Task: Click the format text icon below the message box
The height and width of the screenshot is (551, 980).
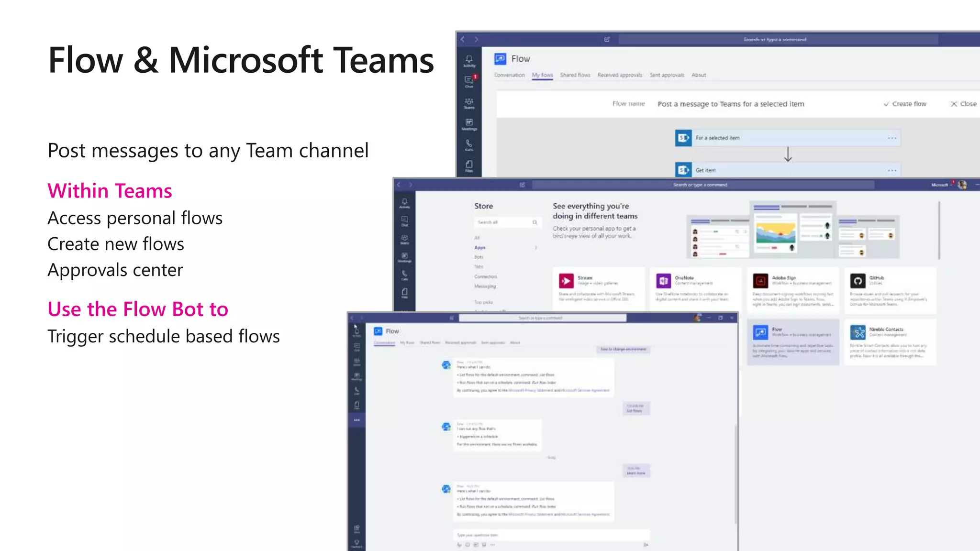Action: (x=459, y=545)
